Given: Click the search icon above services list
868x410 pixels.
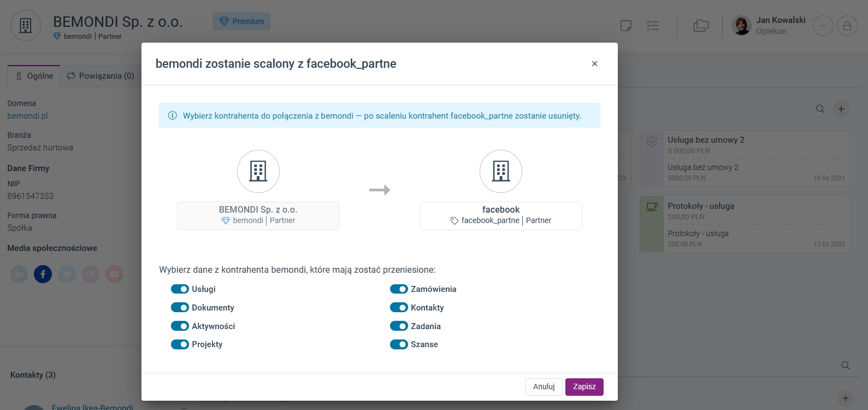Looking at the screenshot, I should pyautogui.click(x=820, y=109).
